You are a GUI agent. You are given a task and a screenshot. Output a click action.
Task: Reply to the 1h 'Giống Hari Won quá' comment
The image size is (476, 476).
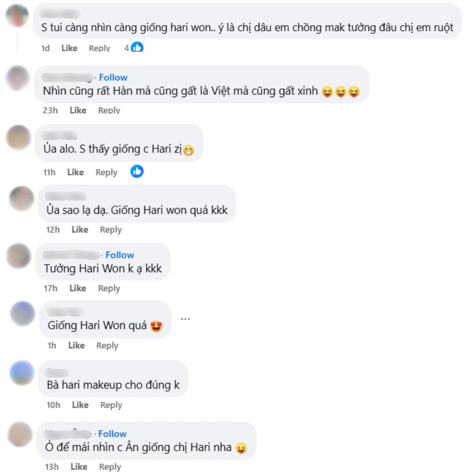tap(107, 345)
